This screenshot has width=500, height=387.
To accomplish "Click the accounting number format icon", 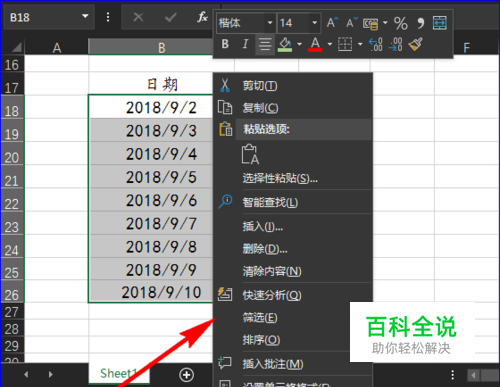I will click(x=370, y=23).
